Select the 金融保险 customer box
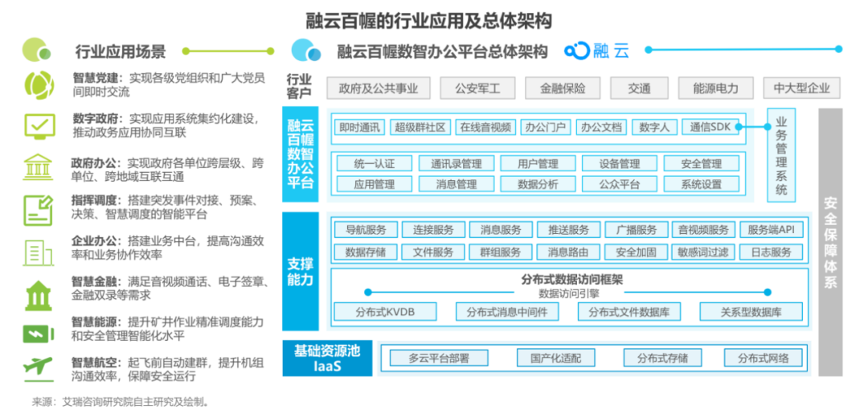The width and height of the screenshot is (868, 410). pyautogui.click(x=563, y=88)
